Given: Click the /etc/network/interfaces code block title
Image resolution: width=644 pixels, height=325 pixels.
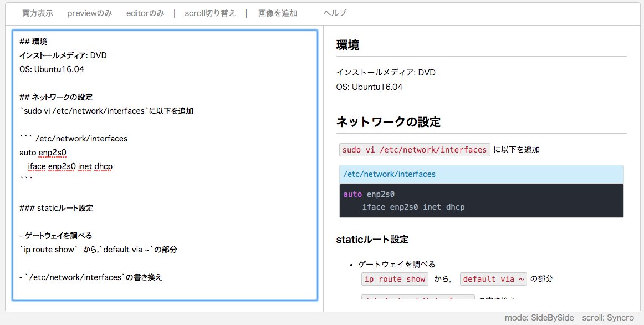Looking at the screenshot, I should (x=482, y=174).
